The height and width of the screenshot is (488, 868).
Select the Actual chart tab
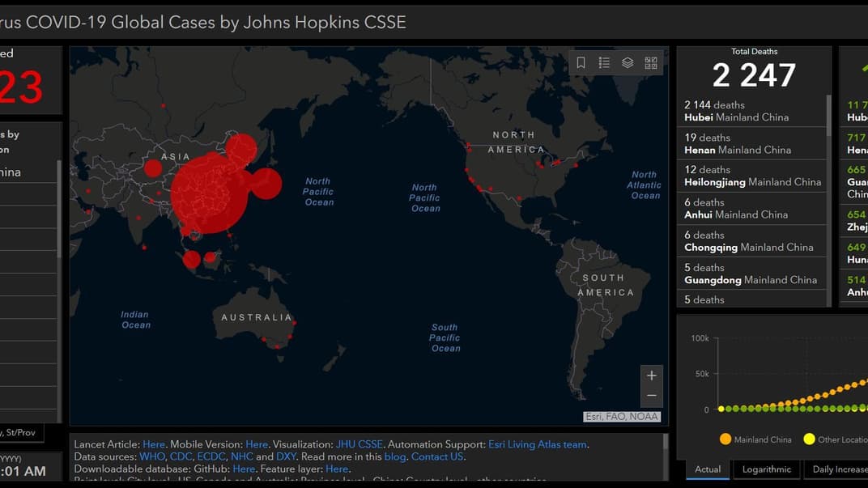tap(708, 469)
